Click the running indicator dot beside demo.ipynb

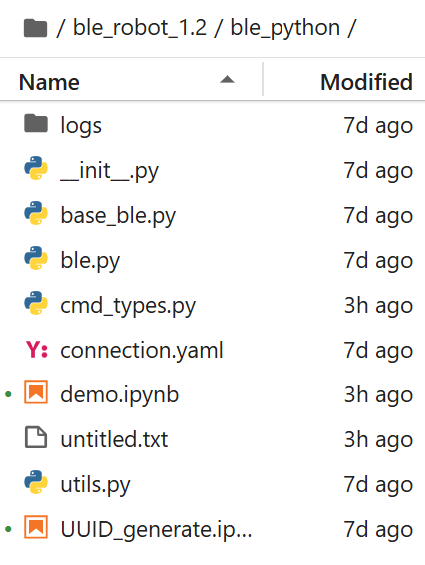coord(8,394)
